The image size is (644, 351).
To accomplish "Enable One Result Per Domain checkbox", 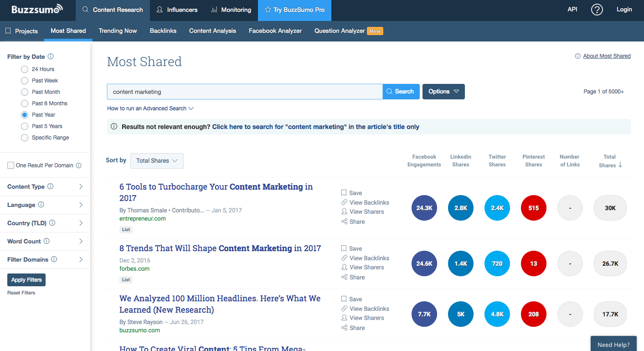I will [x=10, y=165].
